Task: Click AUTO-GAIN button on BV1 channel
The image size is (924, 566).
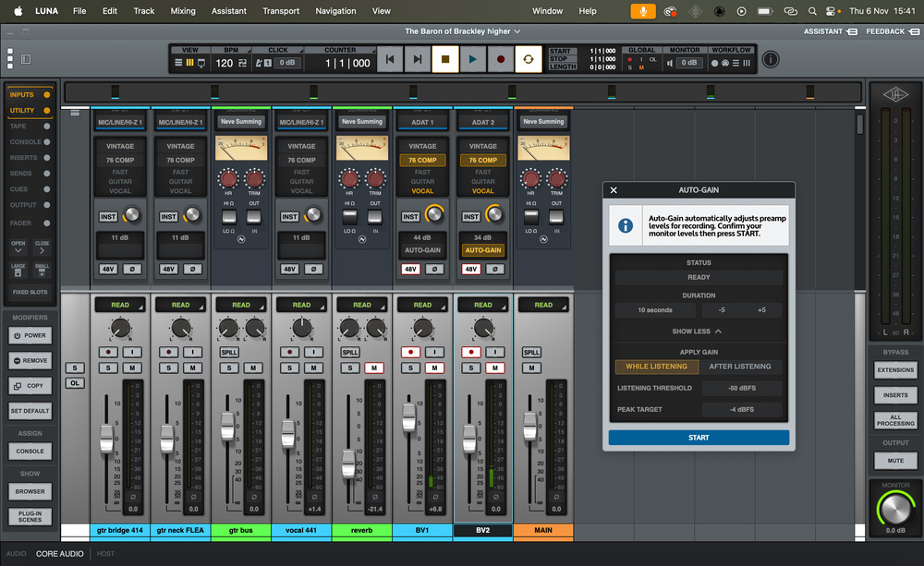Action: 422,250
